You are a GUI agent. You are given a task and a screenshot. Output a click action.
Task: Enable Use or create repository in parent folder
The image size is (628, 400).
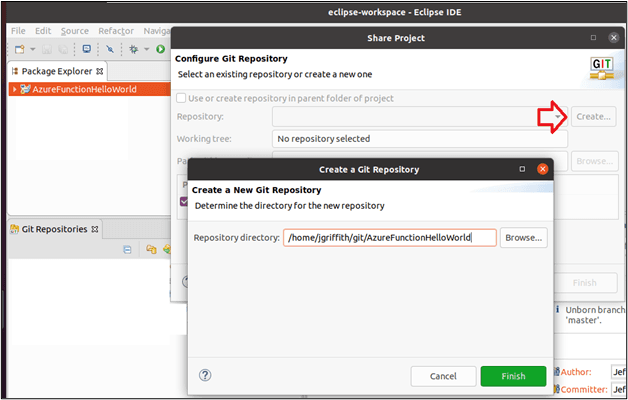[181, 98]
